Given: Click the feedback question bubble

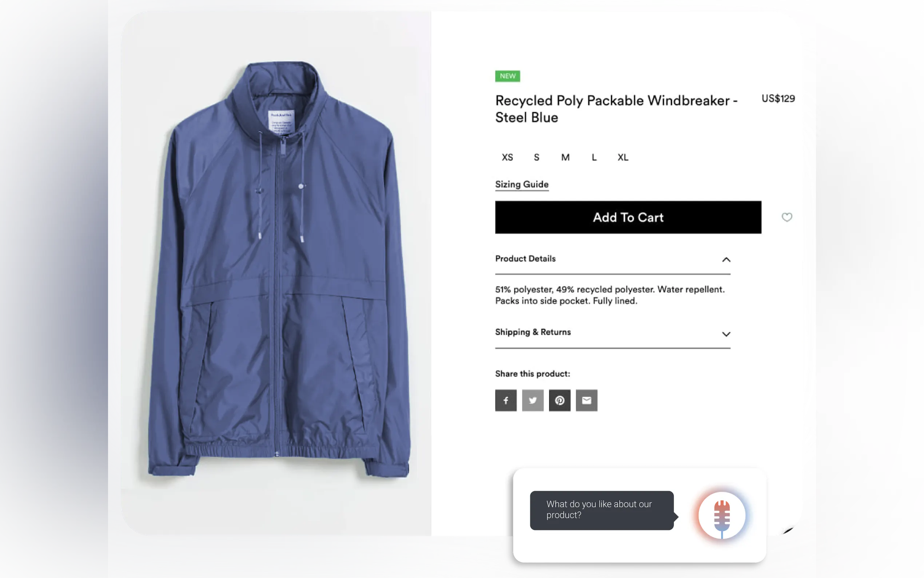Looking at the screenshot, I should [x=602, y=510].
